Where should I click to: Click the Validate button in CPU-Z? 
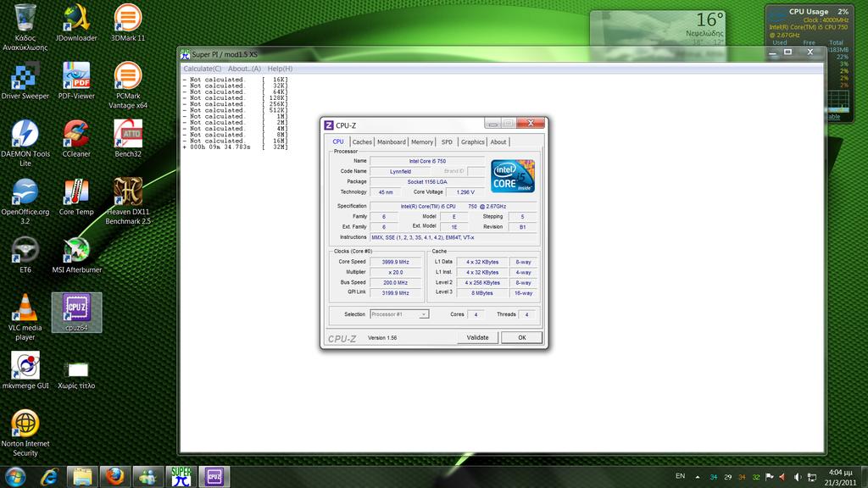tap(477, 337)
